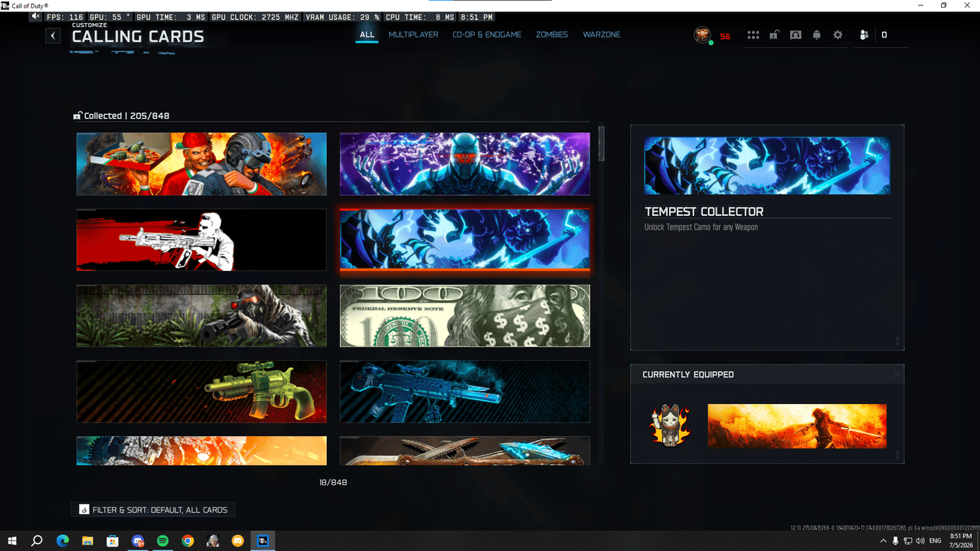980x551 pixels.
Task: Show hidden system tray icons
Action: pos(884,541)
